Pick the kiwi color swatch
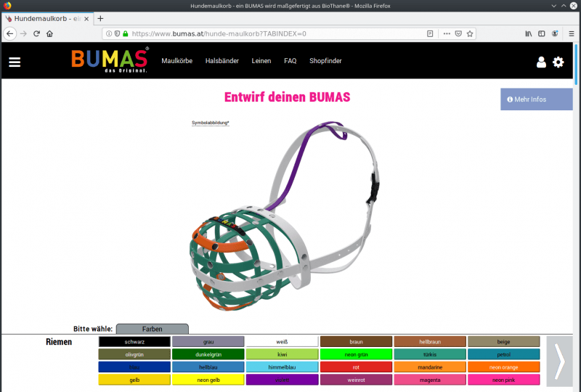The width and height of the screenshot is (581, 392). pos(282,354)
